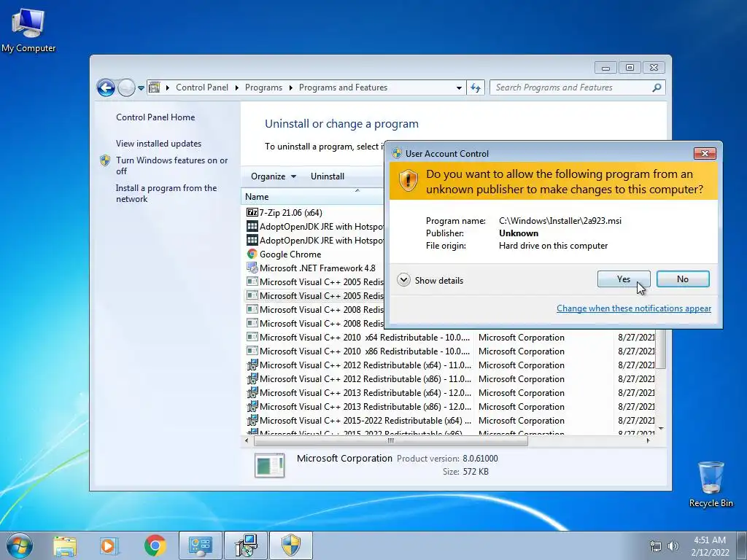Click the Forward navigation arrow
747x560 pixels.
pyautogui.click(x=126, y=87)
